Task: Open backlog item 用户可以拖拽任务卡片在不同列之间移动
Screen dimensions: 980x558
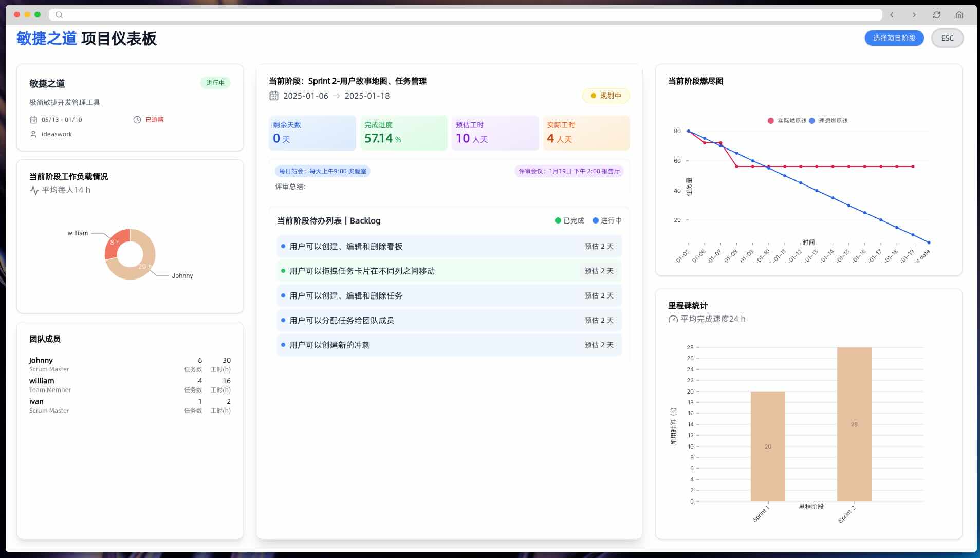Action: click(449, 271)
